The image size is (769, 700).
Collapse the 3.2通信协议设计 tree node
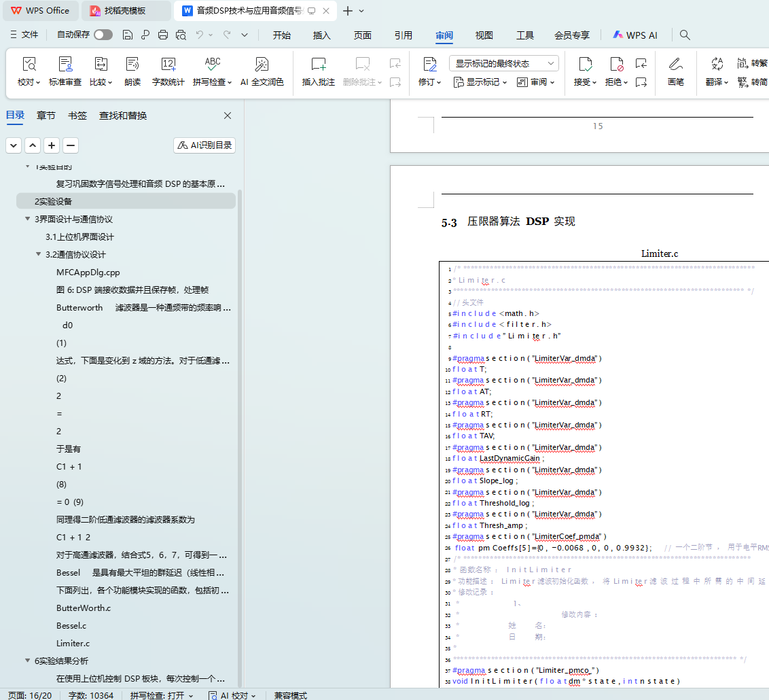coord(39,254)
